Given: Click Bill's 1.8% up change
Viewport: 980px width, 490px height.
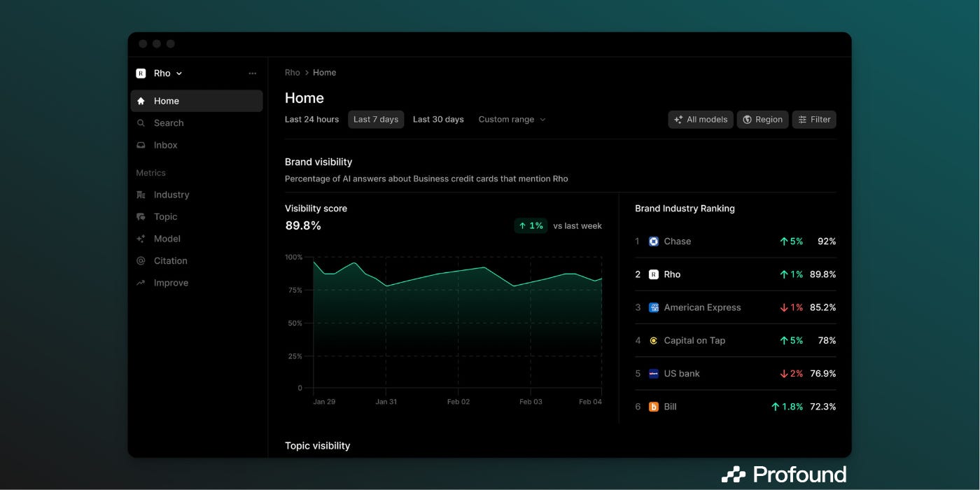Looking at the screenshot, I should (x=787, y=407).
